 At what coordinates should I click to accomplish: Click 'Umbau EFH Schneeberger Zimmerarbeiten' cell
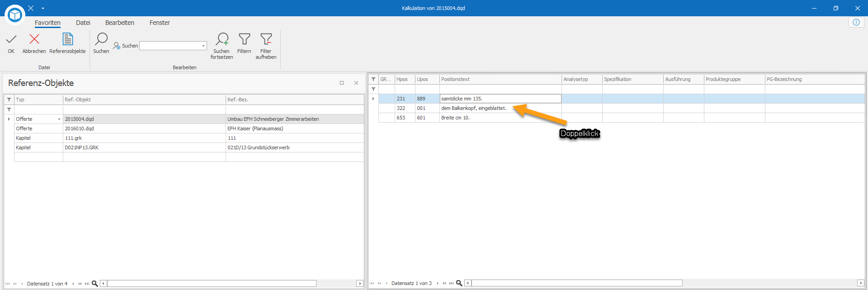295,119
